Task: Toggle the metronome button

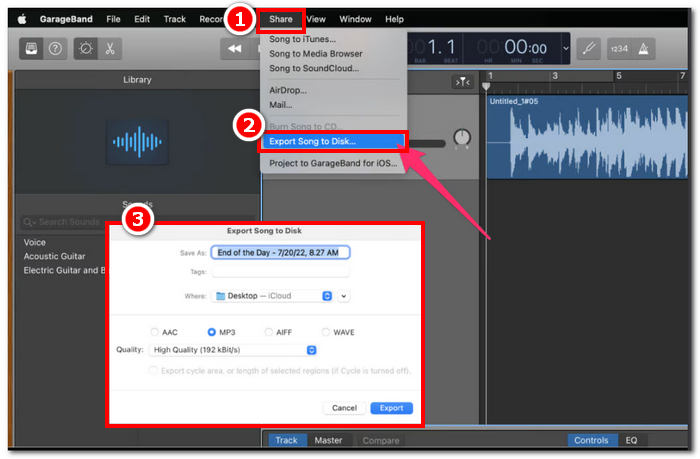Action: [x=643, y=48]
